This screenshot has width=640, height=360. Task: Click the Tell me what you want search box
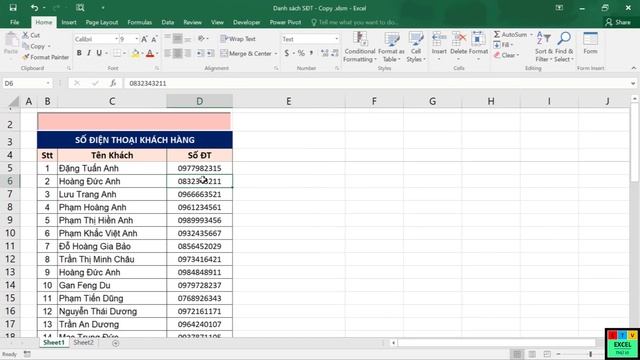tap(355, 22)
